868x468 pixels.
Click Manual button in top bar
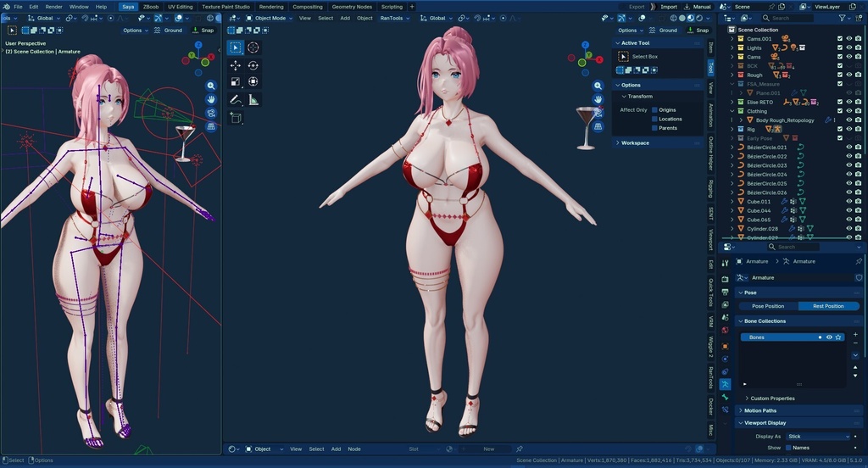click(698, 7)
